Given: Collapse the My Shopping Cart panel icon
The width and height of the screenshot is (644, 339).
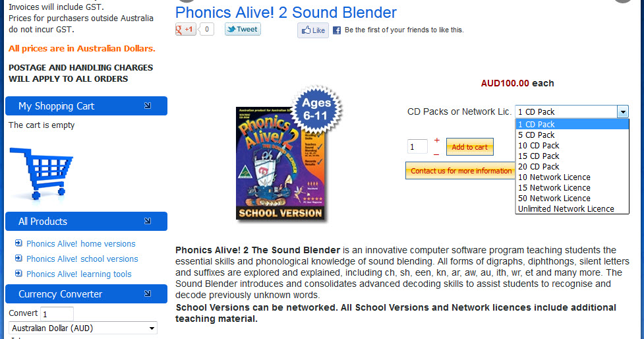Looking at the screenshot, I should tap(147, 106).
